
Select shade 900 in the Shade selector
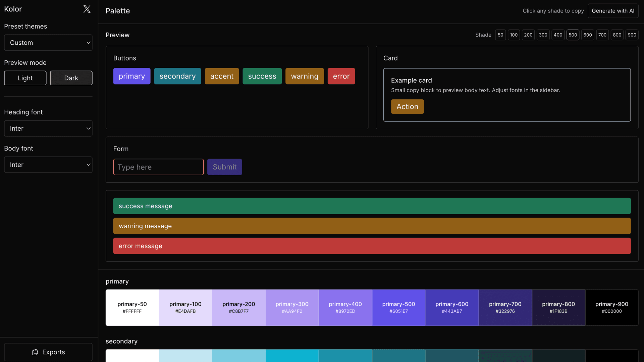(632, 35)
